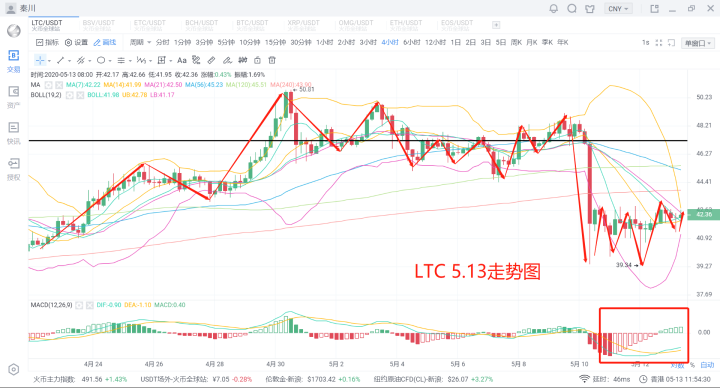Screen dimensions: 720x388
Task: Open the notification bell
Action: 554,8
